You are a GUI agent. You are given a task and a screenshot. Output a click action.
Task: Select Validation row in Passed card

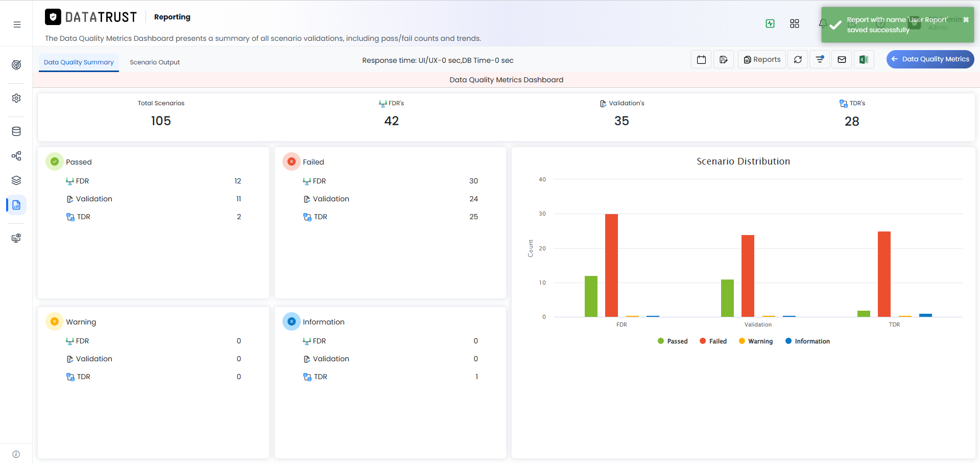[x=153, y=199]
